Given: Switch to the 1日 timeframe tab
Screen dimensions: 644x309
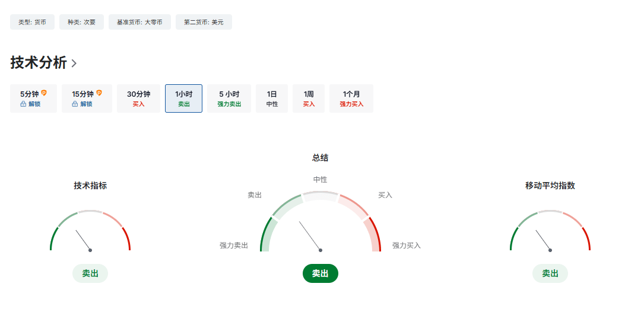Looking at the screenshot, I should [272, 98].
